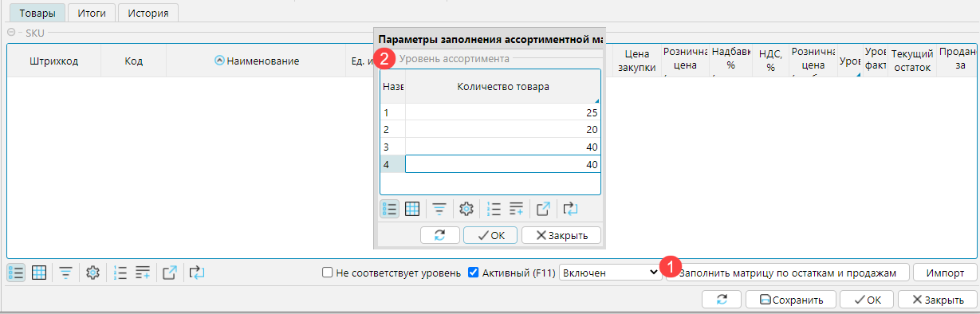
Task: Click refresh button next to Сохранить
Action: 721,300
